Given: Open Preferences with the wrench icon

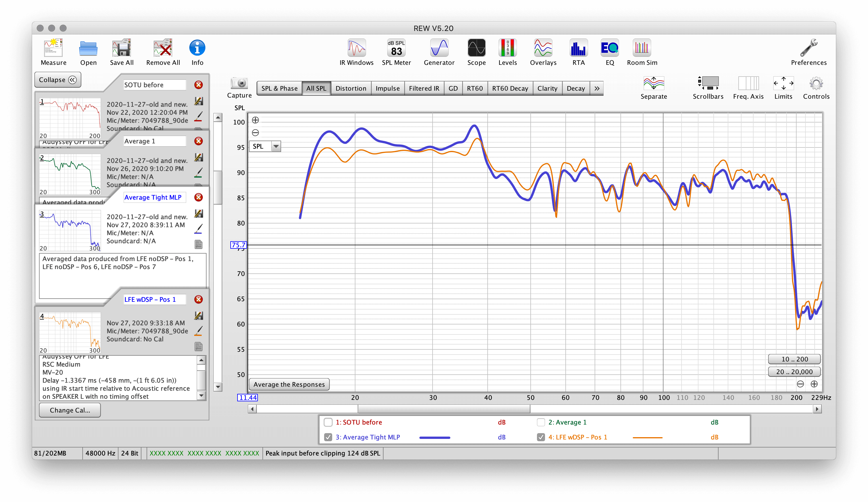Looking at the screenshot, I should [808, 52].
